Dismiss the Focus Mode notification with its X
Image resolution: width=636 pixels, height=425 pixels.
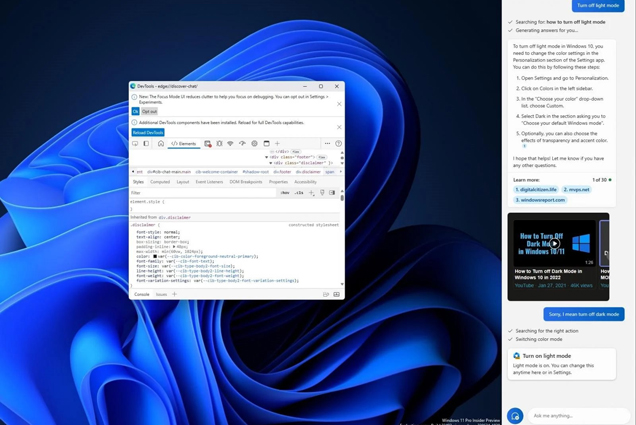pyautogui.click(x=339, y=104)
